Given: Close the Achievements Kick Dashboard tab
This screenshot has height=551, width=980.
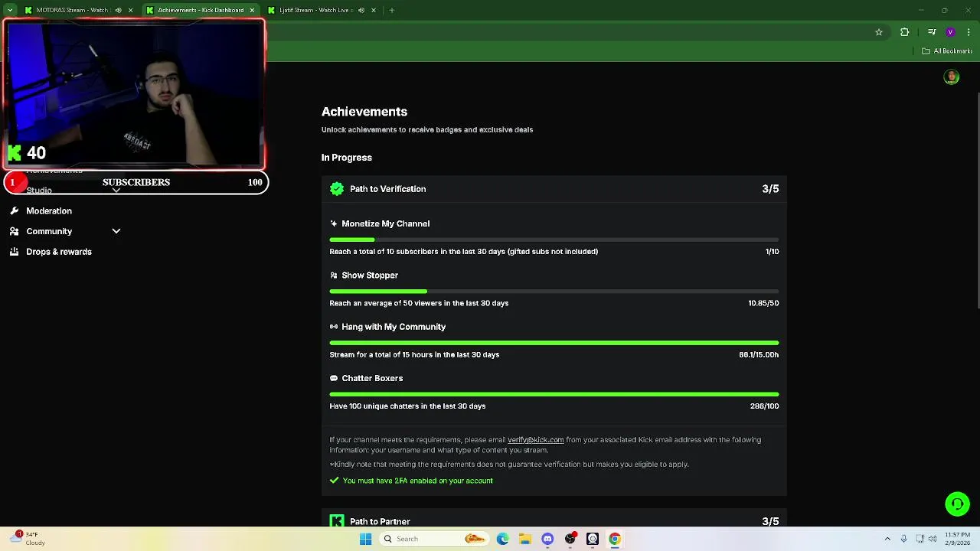Looking at the screenshot, I should coord(252,11).
